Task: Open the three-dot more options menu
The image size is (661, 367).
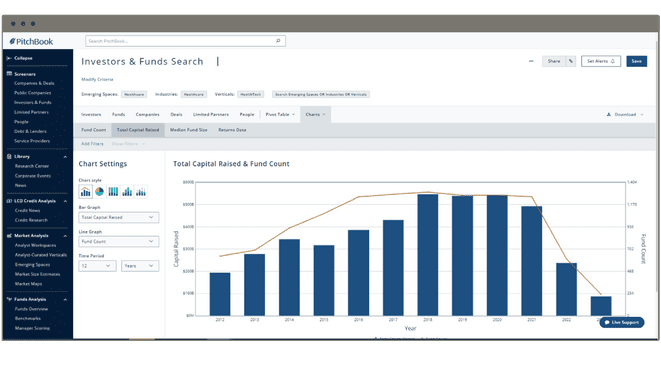Action: [x=531, y=61]
